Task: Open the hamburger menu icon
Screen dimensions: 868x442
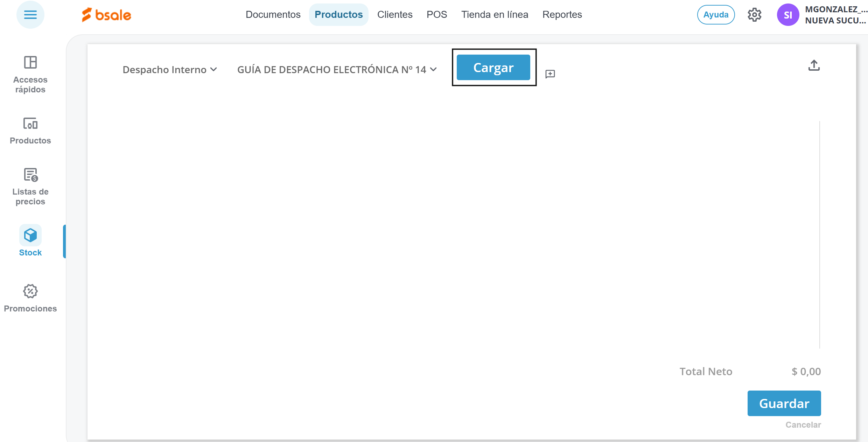Action: pyautogui.click(x=30, y=15)
